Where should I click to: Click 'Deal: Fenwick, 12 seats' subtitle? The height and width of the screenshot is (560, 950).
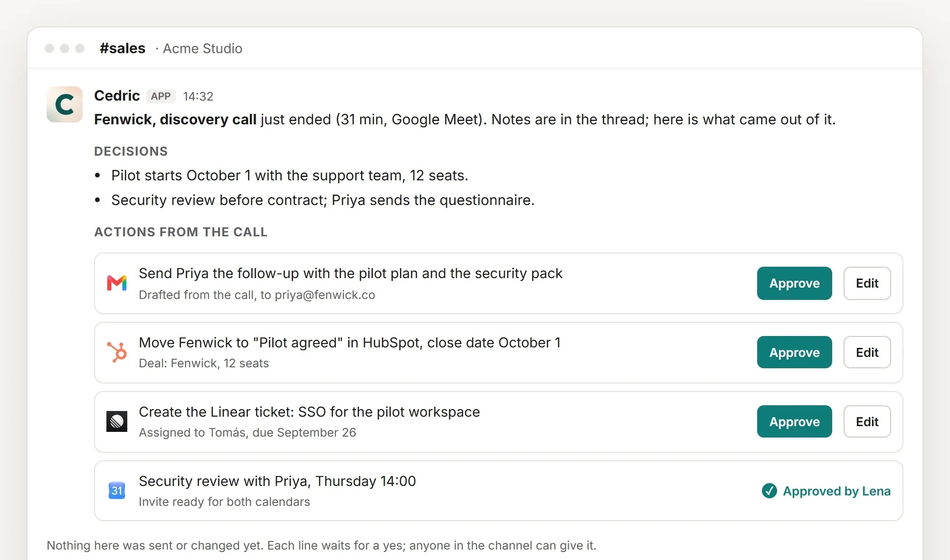(x=204, y=363)
